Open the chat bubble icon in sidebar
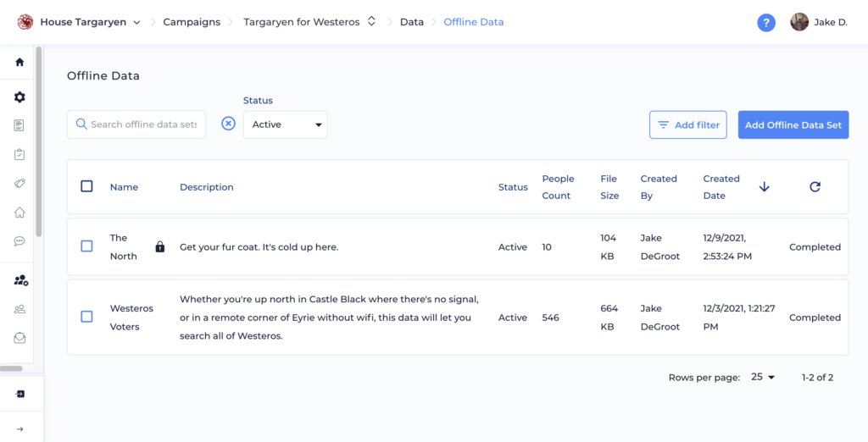Viewport: 868px width, 442px height. (19, 241)
